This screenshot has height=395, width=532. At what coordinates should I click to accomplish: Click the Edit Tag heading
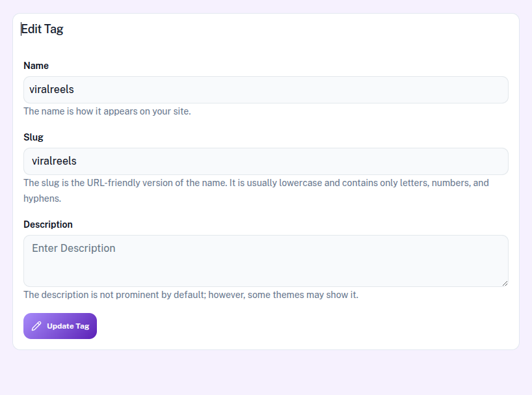42,29
